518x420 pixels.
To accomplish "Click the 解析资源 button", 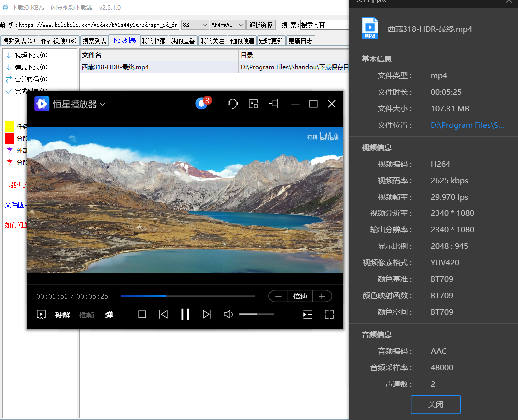I will tap(261, 25).
